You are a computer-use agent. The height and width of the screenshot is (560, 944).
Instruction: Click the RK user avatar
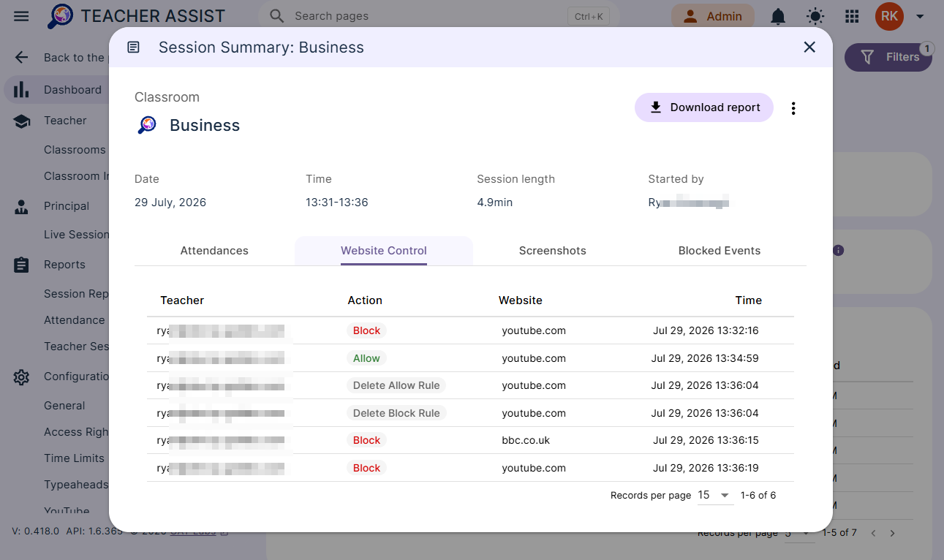[889, 16]
